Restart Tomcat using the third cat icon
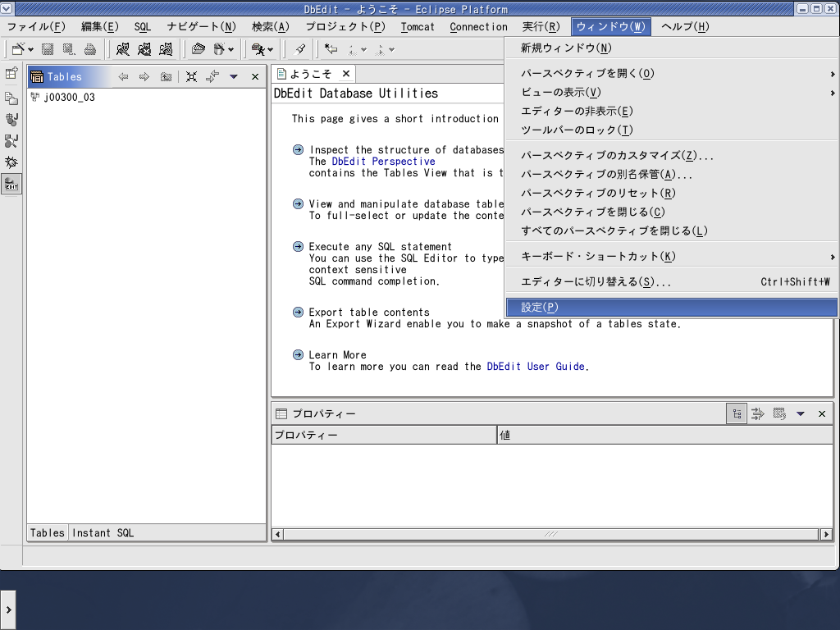Image resolution: width=840 pixels, height=630 pixels. 166,49
